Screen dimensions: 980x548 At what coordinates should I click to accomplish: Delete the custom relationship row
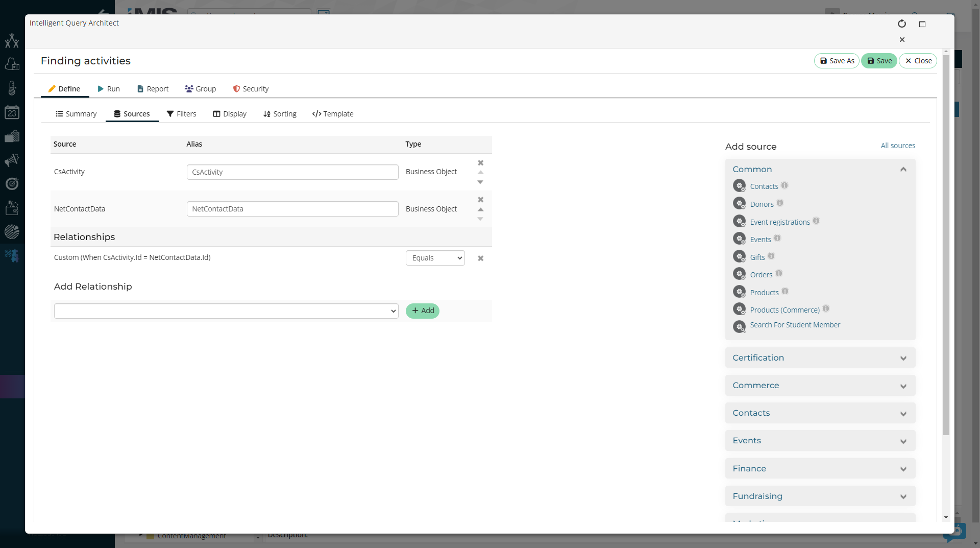coord(480,258)
